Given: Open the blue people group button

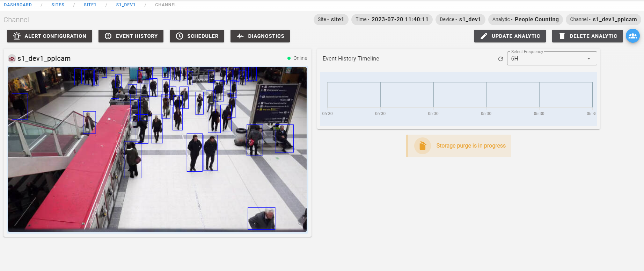Looking at the screenshot, I should (x=632, y=36).
